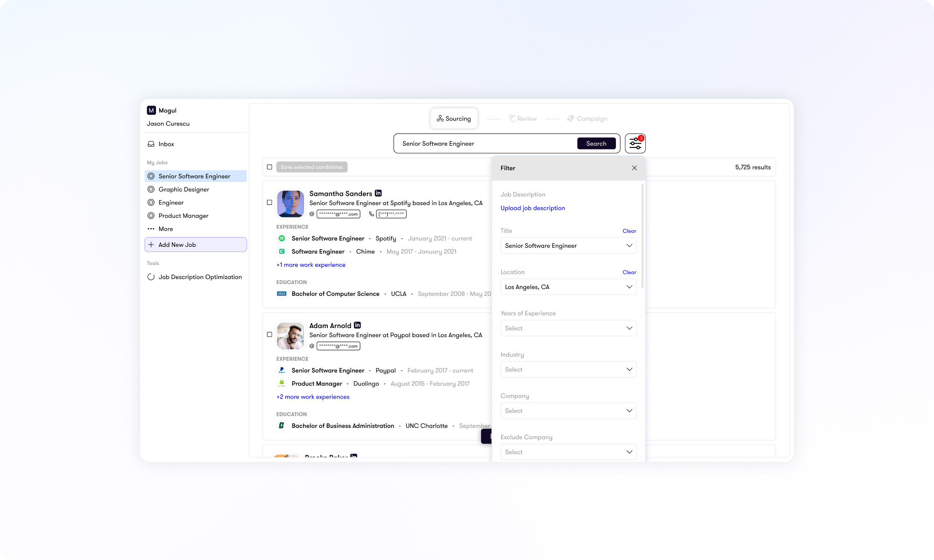934x560 pixels.
Task: Open Samantha Sanders' LinkedIn profile icon
Action: 378,193
